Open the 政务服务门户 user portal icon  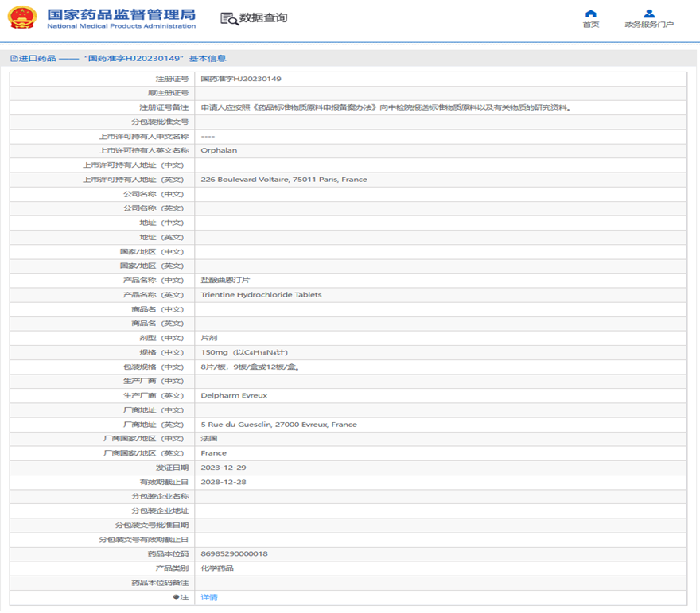point(649,14)
